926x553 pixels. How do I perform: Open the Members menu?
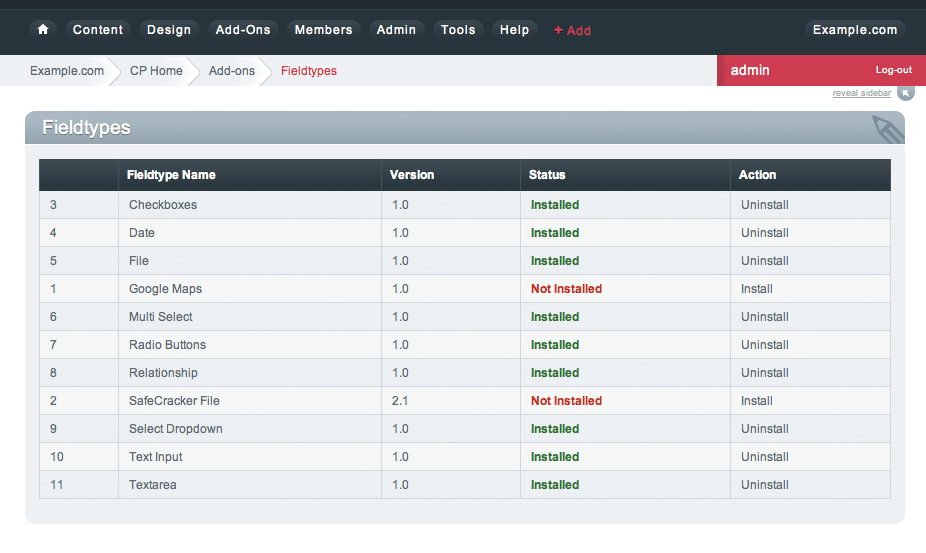[x=323, y=30]
